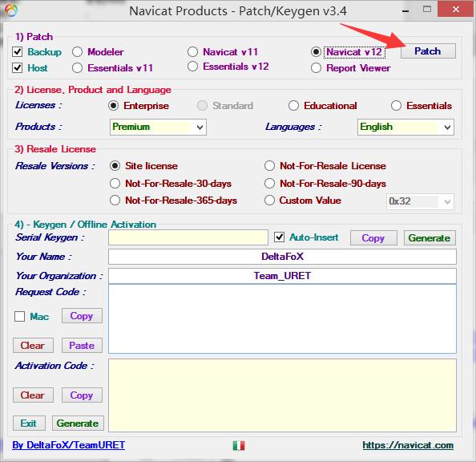476x462 pixels.
Task: Open the Products dropdown showing Premium
Action: pyautogui.click(x=158, y=127)
